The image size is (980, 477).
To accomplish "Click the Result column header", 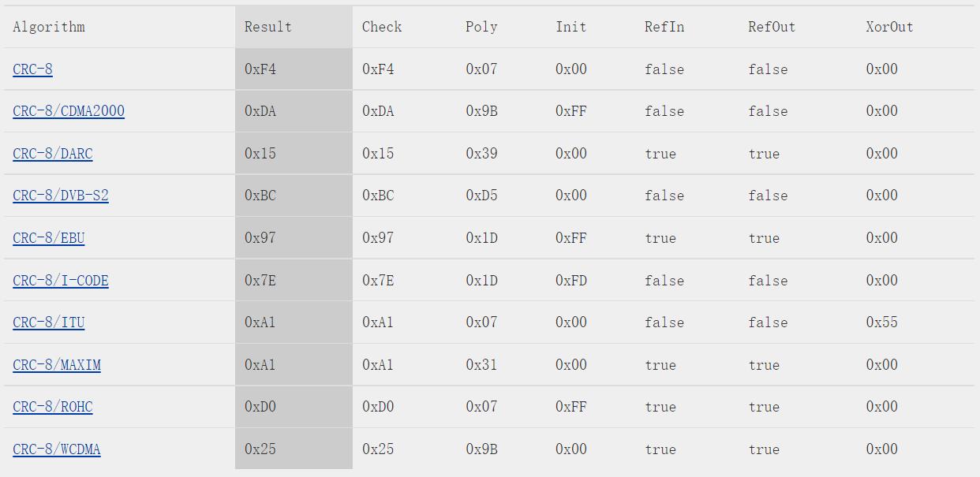I will pyautogui.click(x=268, y=27).
